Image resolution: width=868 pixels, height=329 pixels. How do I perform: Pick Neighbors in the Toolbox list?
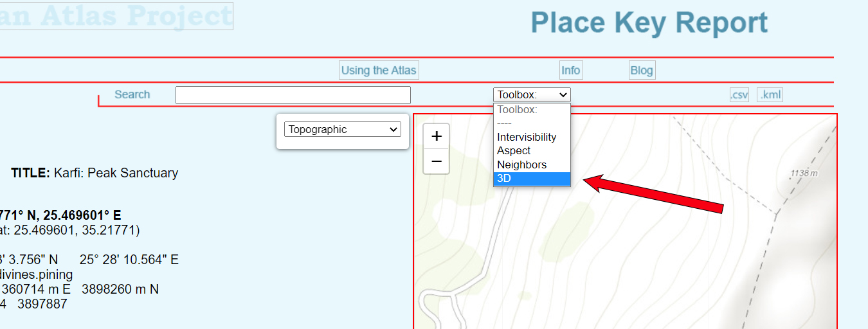(x=521, y=164)
